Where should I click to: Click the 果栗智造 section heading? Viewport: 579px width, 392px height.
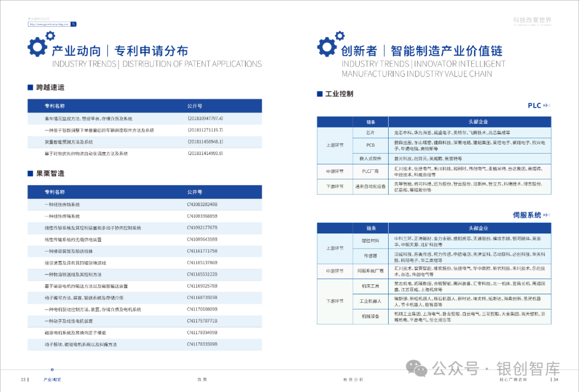point(50,174)
